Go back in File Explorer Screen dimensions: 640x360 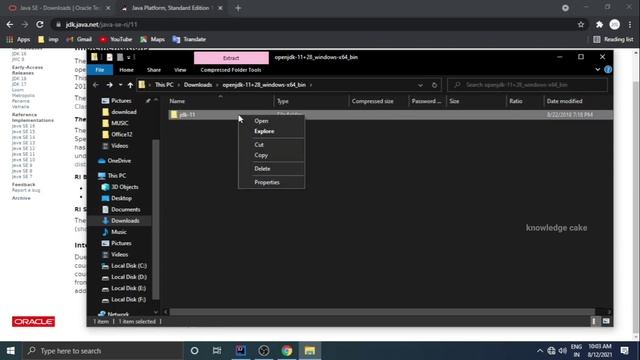(96, 85)
